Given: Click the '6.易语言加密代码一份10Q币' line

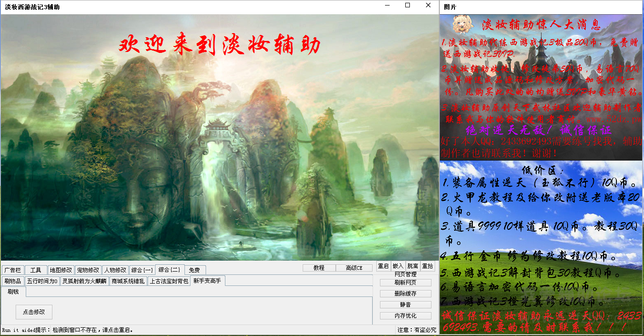Looking at the screenshot, I should (x=520, y=288).
